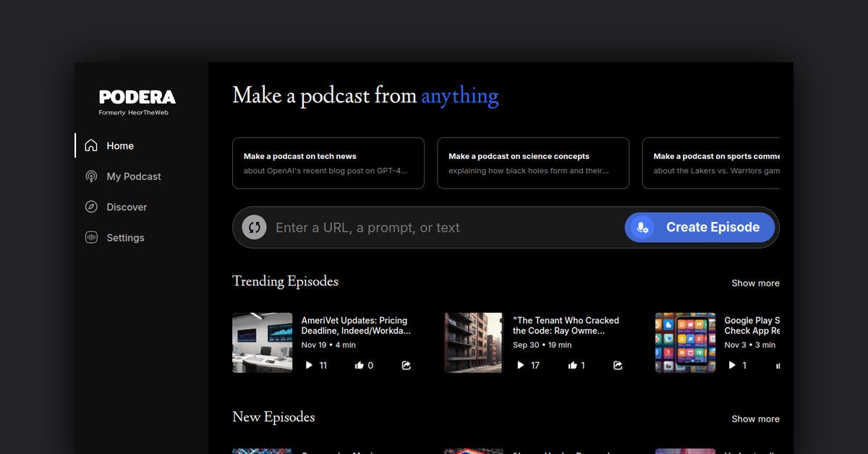Screen dimensions: 868x454
Task: Open the AmeriVet Updates episode thumbnail
Action: pos(262,343)
